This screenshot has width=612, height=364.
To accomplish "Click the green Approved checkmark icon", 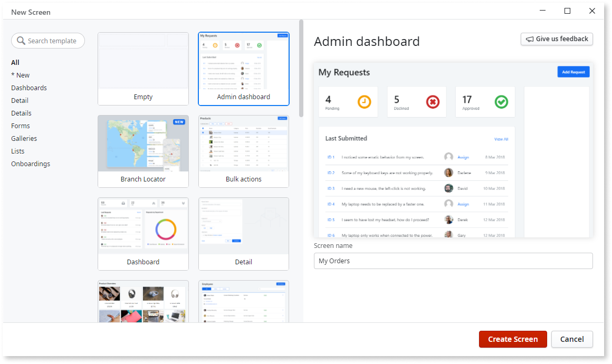I will [x=501, y=102].
